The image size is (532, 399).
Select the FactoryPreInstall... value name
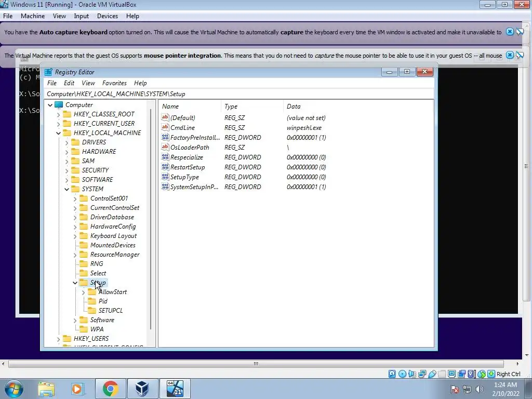(x=195, y=137)
